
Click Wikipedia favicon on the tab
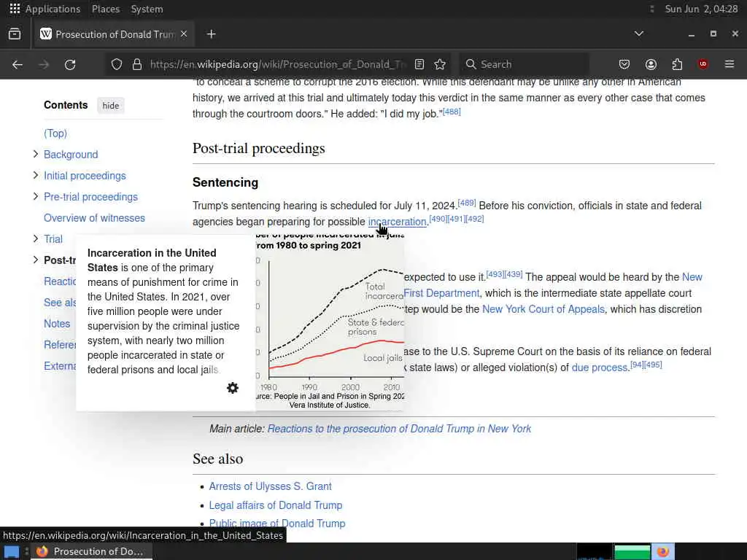(46, 34)
